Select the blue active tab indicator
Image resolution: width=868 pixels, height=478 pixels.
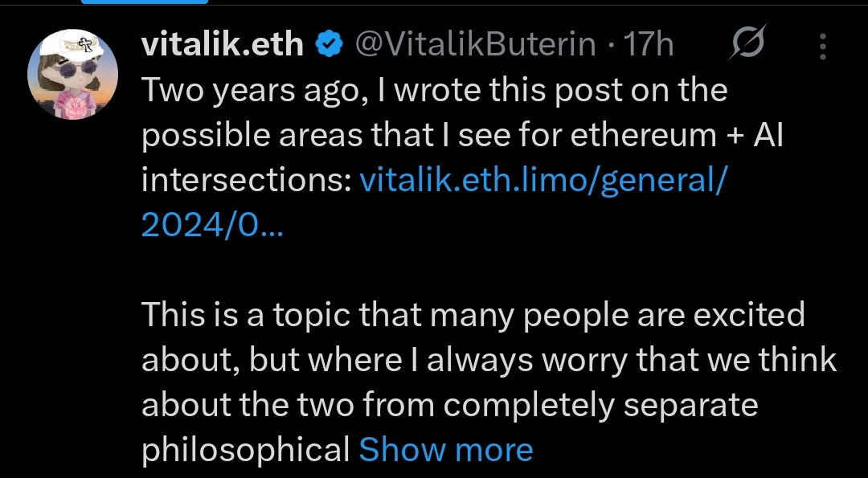point(145,2)
